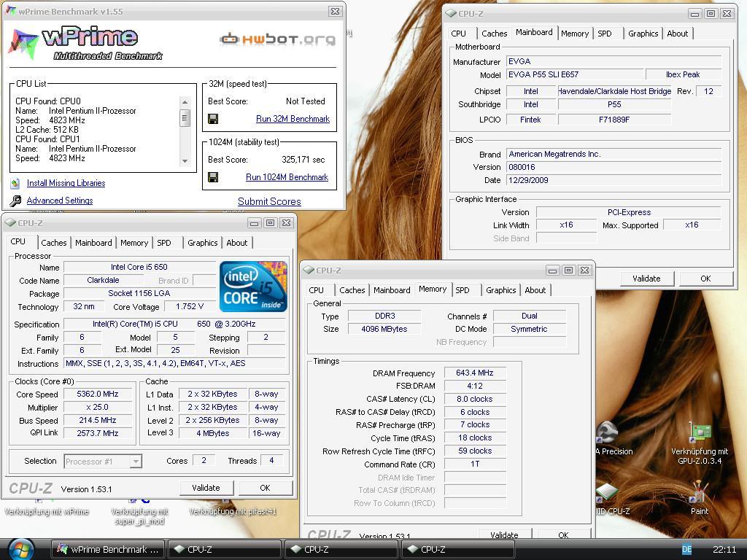Open the GPU-Z.0.3.4 desktop shortcut
This screenshot has height=560, width=747.
tap(700, 443)
